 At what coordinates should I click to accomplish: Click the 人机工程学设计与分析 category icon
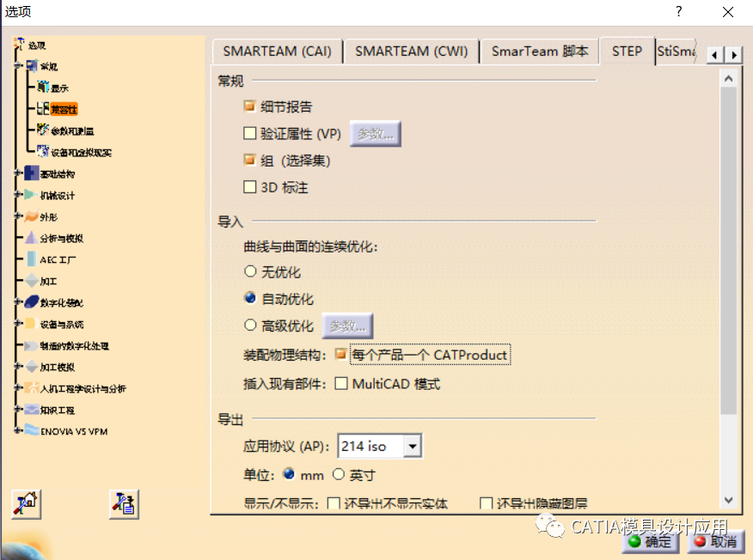[x=32, y=387]
